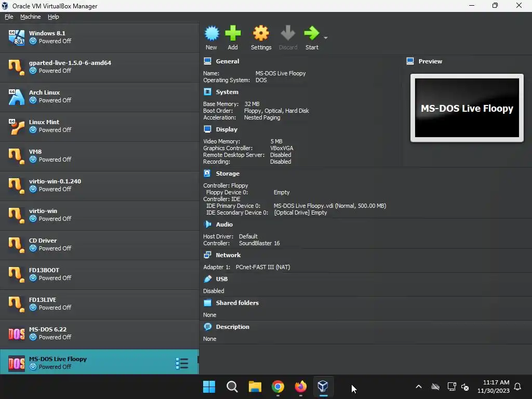532x399 pixels.
Task: Click the Display section icon
Action: point(207,129)
